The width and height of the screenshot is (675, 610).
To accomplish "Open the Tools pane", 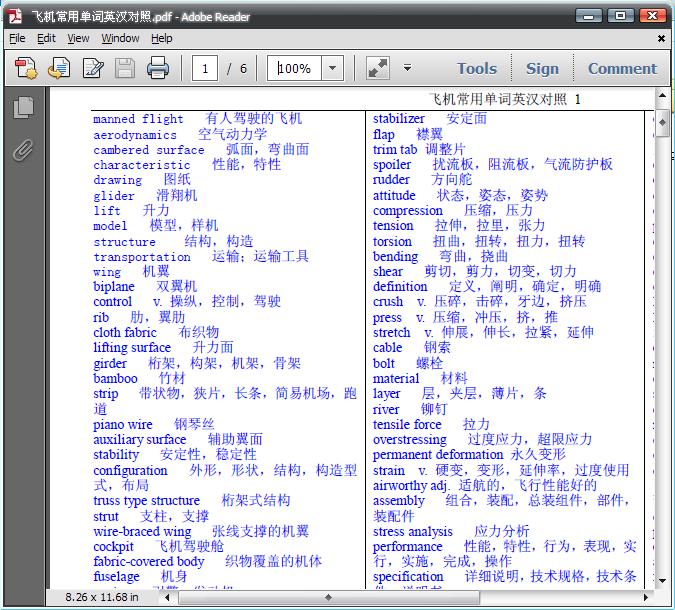I will pos(477,68).
